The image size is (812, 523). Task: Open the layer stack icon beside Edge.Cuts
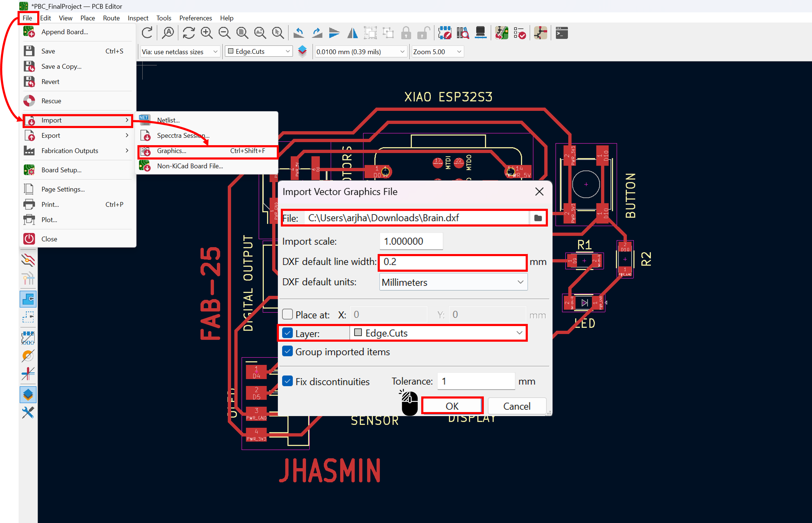[302, 51]
